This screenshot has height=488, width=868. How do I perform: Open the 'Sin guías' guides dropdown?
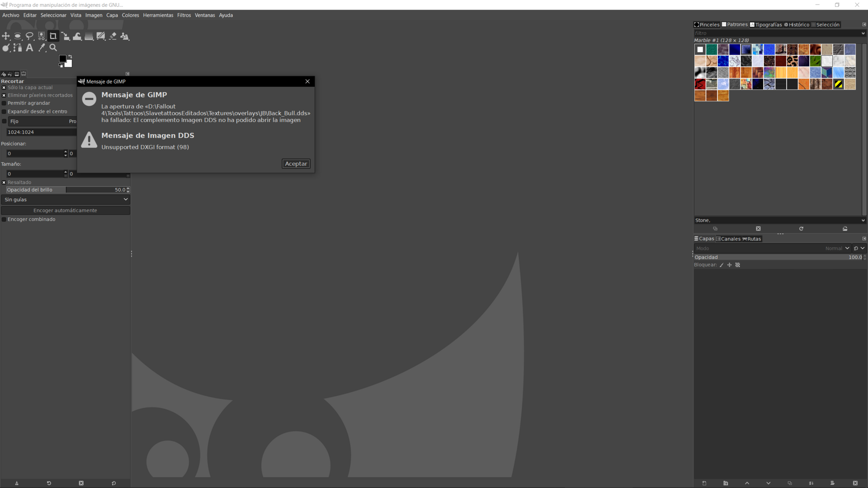tap(66, 200)
